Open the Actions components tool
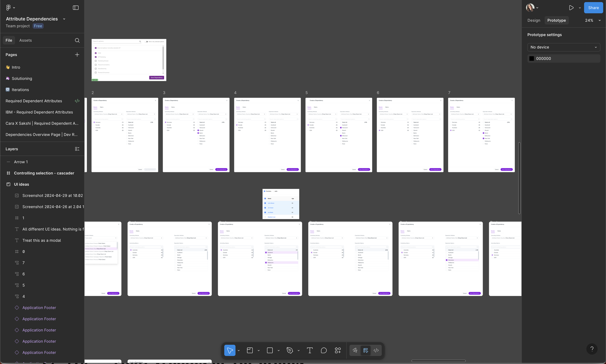The width and height of the screenshot is (606, 364). pos(337,350)
